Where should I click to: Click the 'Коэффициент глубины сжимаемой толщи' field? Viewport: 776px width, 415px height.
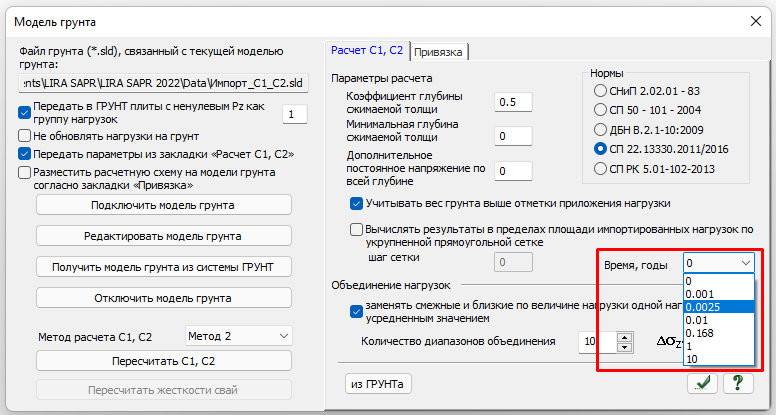pyautogui.click(x=514, y=102)
